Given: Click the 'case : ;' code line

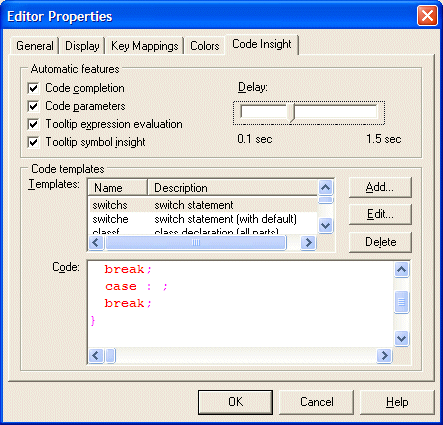Looking at the screenshot, I should point(136,286).
